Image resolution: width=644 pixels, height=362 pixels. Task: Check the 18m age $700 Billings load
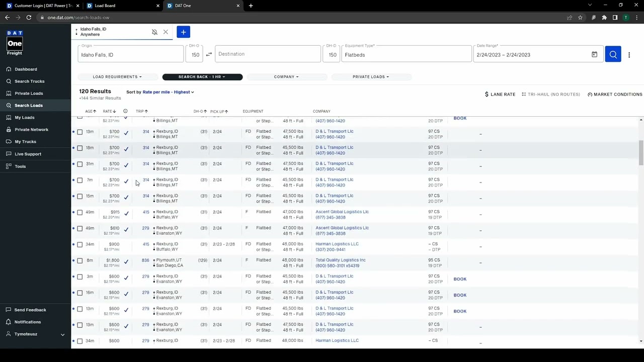point(79,148)
